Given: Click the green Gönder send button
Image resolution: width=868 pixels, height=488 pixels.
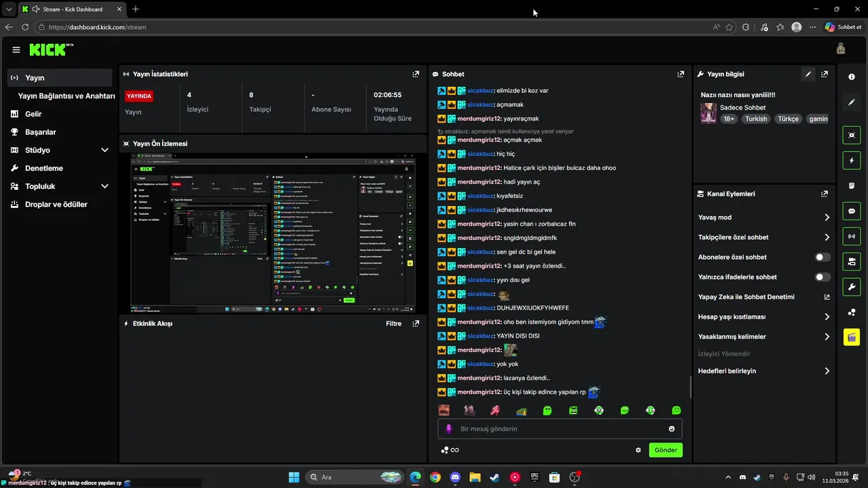Looking at the screenshot, I should [x=665, y=450].
